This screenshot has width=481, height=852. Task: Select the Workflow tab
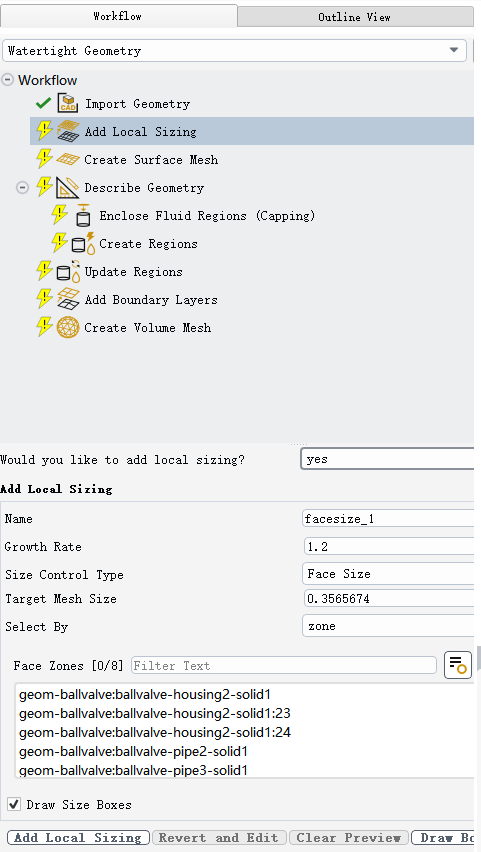coord(117,16)
